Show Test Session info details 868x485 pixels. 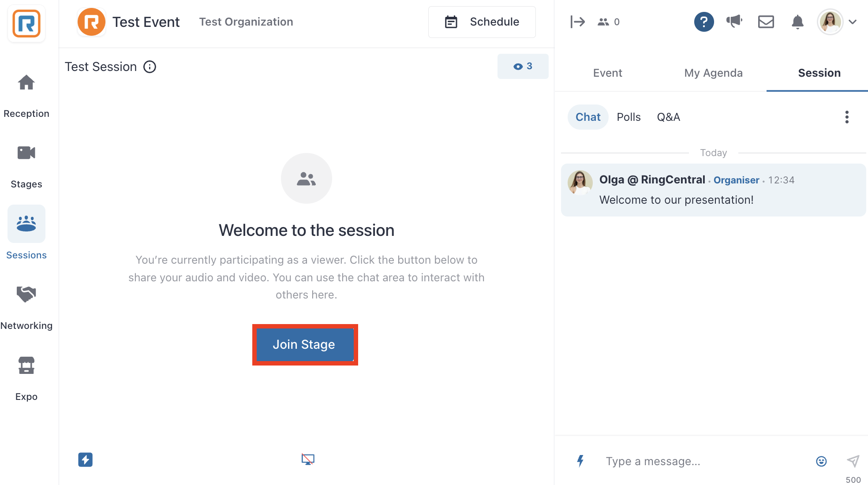[x=150, y=67]
